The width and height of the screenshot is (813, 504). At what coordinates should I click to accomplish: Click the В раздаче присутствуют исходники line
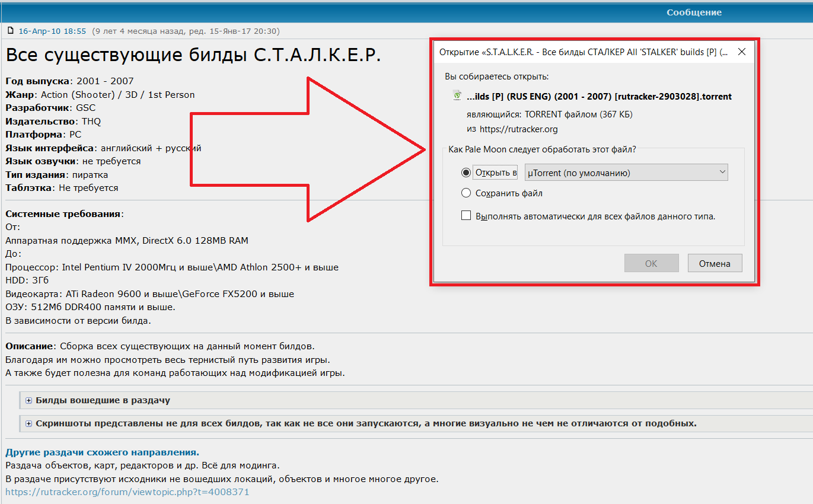pyautogui.click(x=222, y=479)
